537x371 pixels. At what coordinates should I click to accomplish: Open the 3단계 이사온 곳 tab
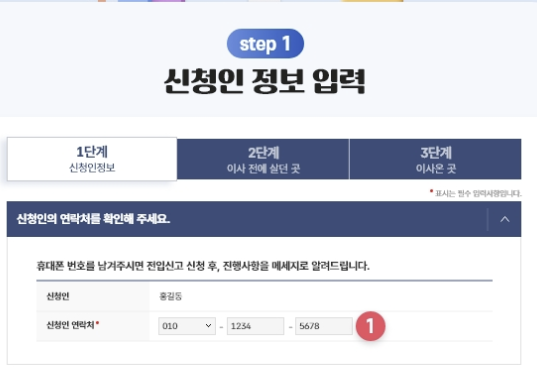pyautogui.click(x=436, y=159)
